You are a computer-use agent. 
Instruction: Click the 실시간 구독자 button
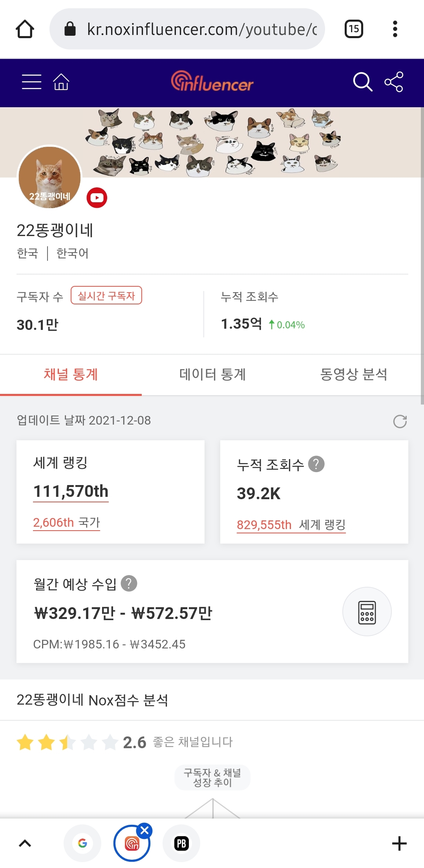click(x=106, y=295)
